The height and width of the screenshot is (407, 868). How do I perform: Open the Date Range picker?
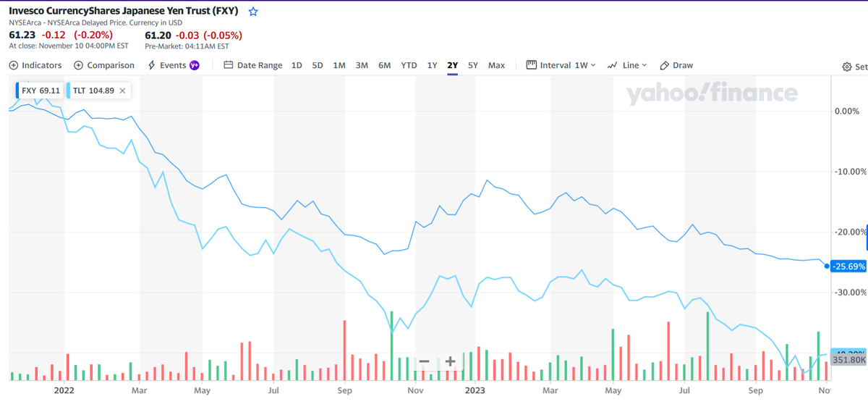click(x=253, y=65)
